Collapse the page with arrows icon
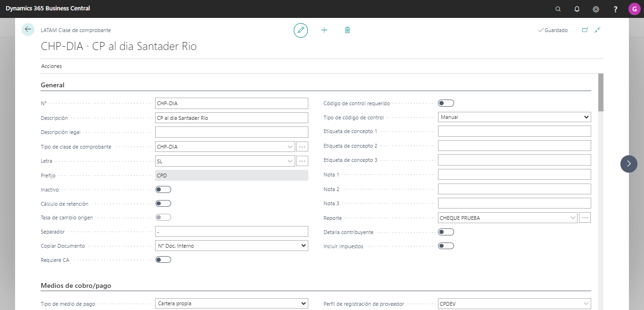Screen dimensions: 644x310 pyautogui.click(x=597, y=30)
